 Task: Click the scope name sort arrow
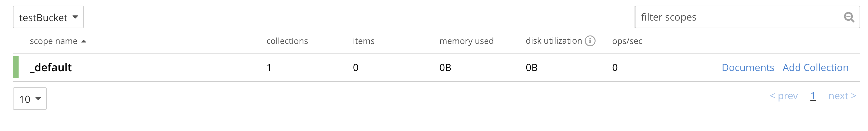pyautogui.click(x=84, y=41)
